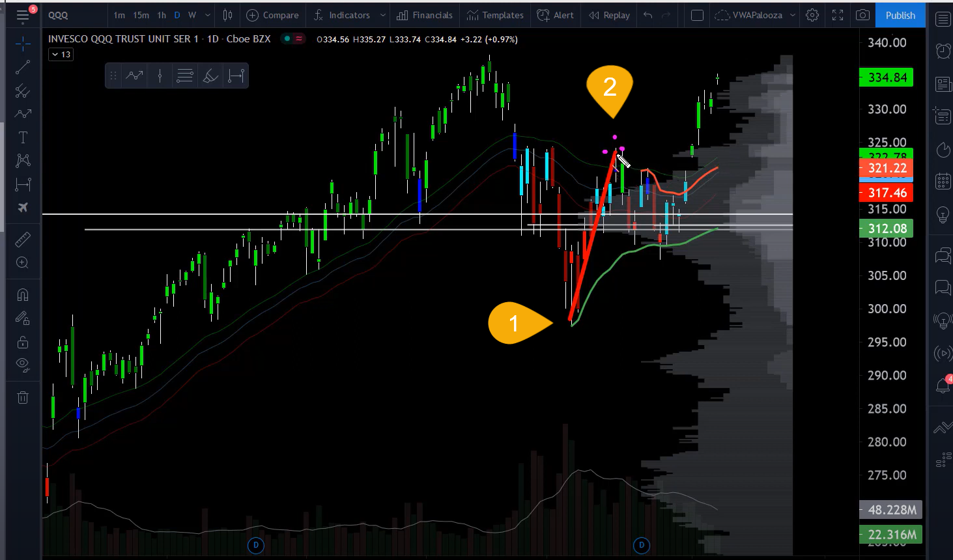This screenshot has width=953, height=560.
Task: Open the XABCD pattern tools
Action: pos(23,161)
